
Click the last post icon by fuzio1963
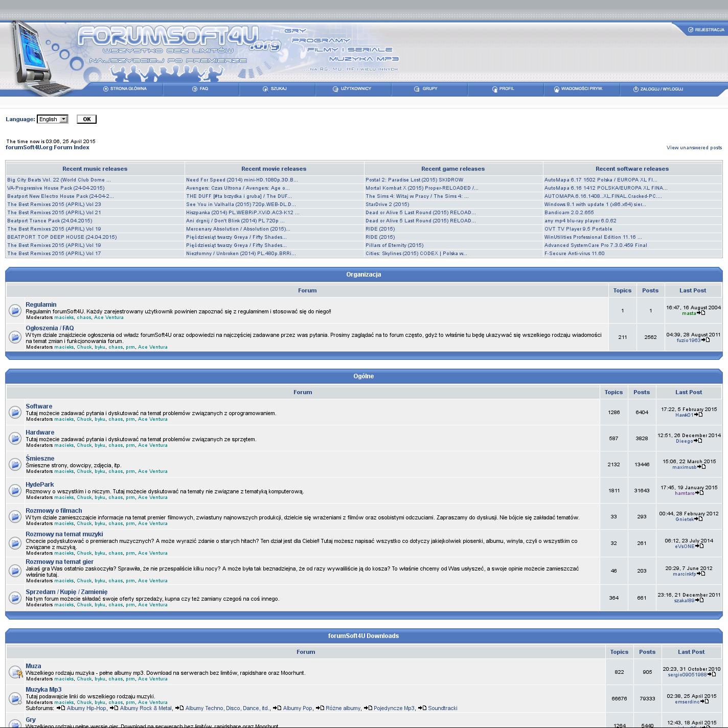tap(706, 340)
